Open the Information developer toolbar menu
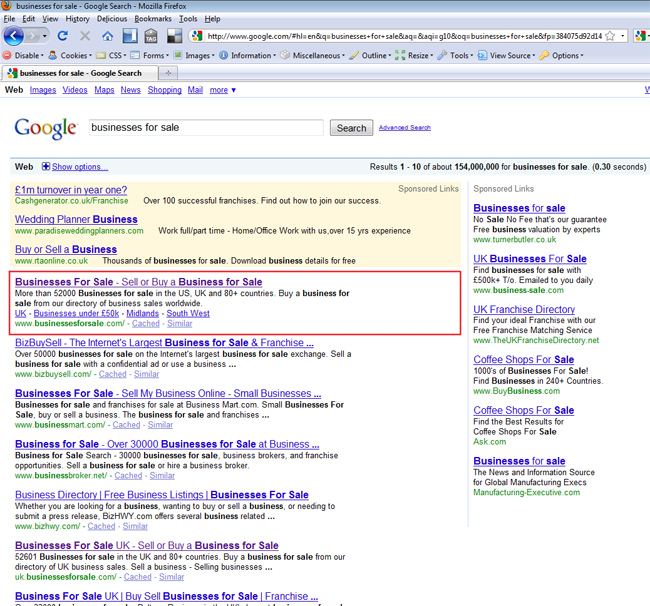 tap(247, 55)
